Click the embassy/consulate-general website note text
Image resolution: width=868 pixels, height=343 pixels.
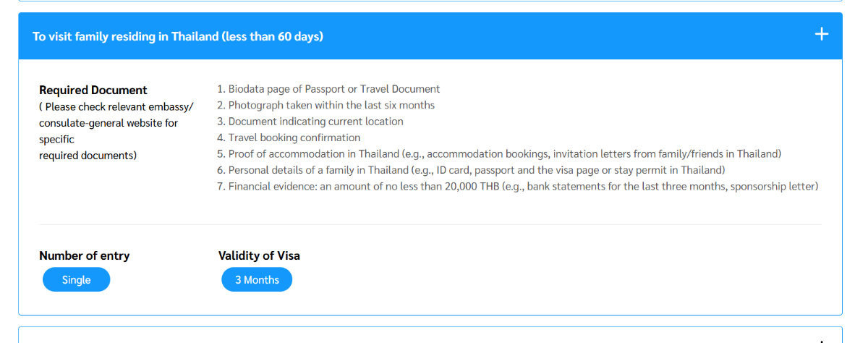pyautogui.click(x=116, y=123)
